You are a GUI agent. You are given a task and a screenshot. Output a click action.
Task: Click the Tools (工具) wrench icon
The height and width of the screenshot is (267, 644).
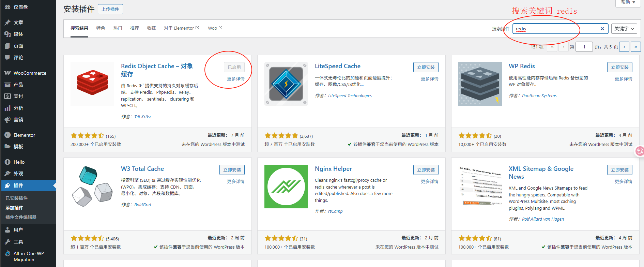tap(7, 242)
